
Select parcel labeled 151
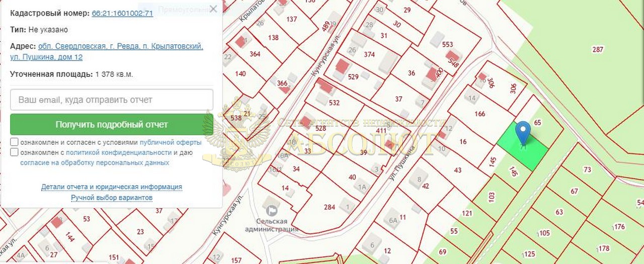click(x=114, y=257)
